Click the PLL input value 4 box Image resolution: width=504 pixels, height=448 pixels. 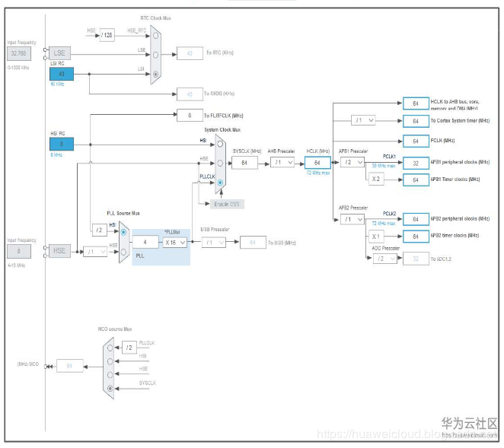pos(145,242)
